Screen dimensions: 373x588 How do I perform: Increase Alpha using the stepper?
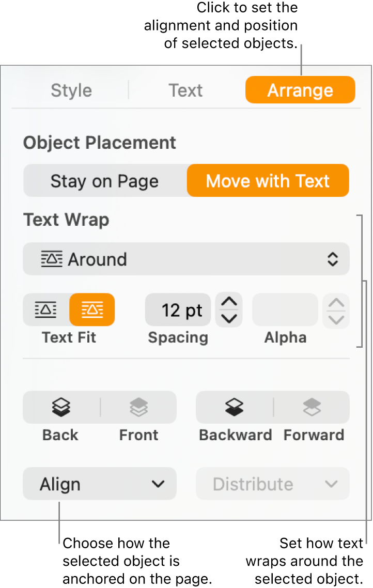point(336,303)
